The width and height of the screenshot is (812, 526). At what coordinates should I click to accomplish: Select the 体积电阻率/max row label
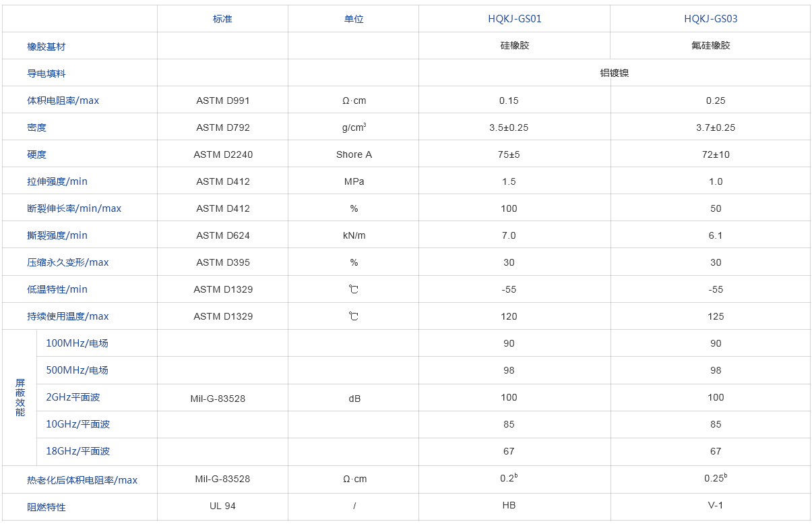tap(63, 100)
